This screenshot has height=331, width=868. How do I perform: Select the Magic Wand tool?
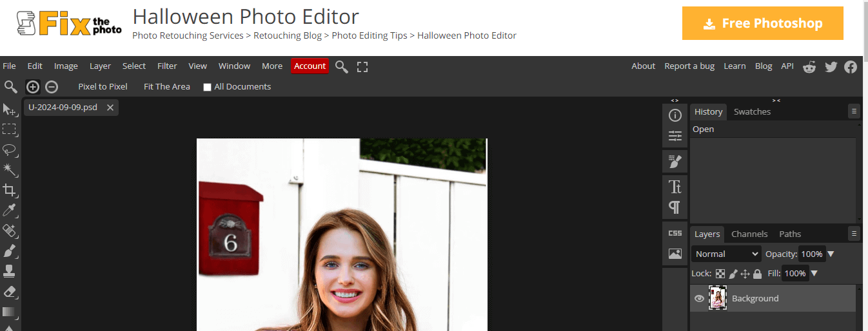pos(10,169)
